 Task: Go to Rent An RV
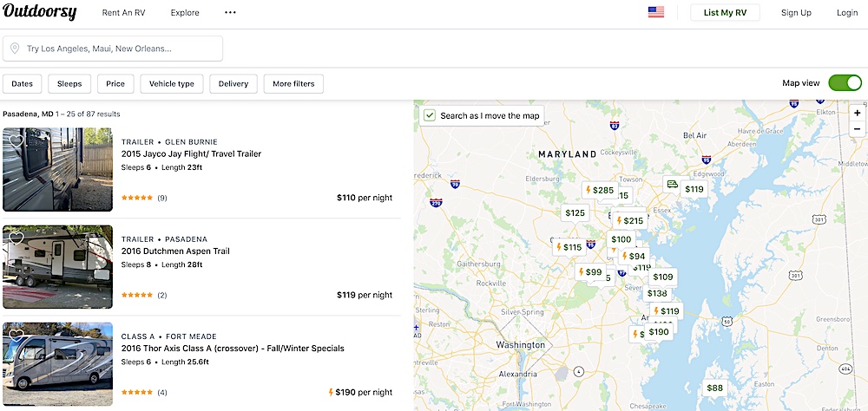pyautogui.click(x=126, y=13)
